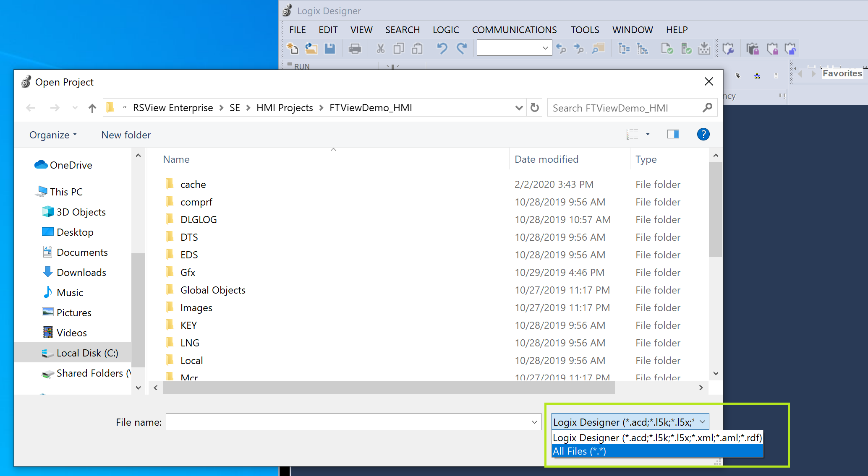Click the Controller Organizer tree icon

tap(624, 49)
